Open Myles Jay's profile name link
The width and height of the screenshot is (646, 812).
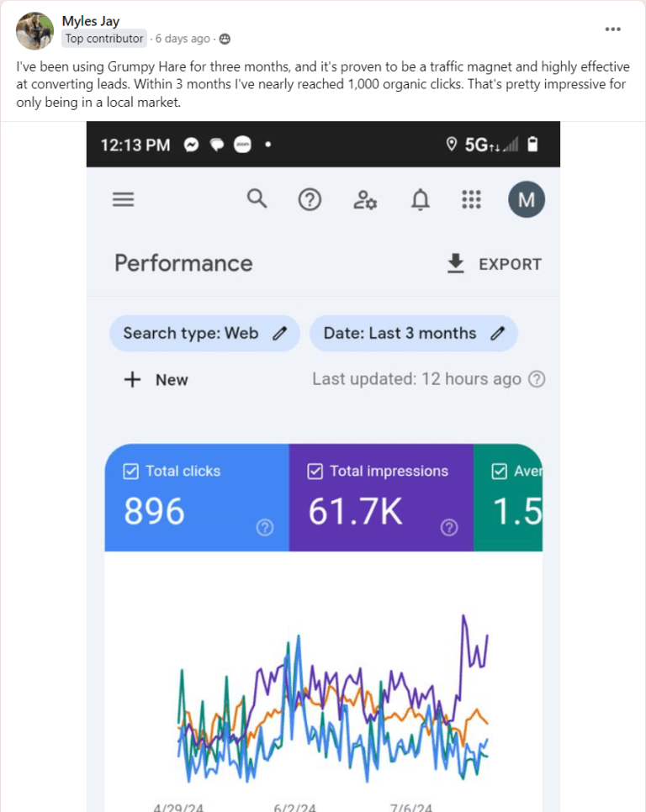click(90, 21)
